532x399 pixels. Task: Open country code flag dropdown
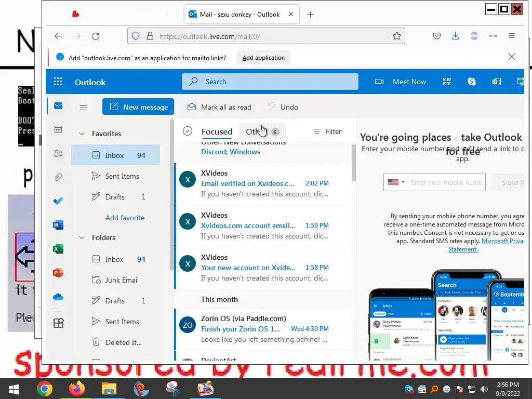pyautogui.click(x=396, y=182)
